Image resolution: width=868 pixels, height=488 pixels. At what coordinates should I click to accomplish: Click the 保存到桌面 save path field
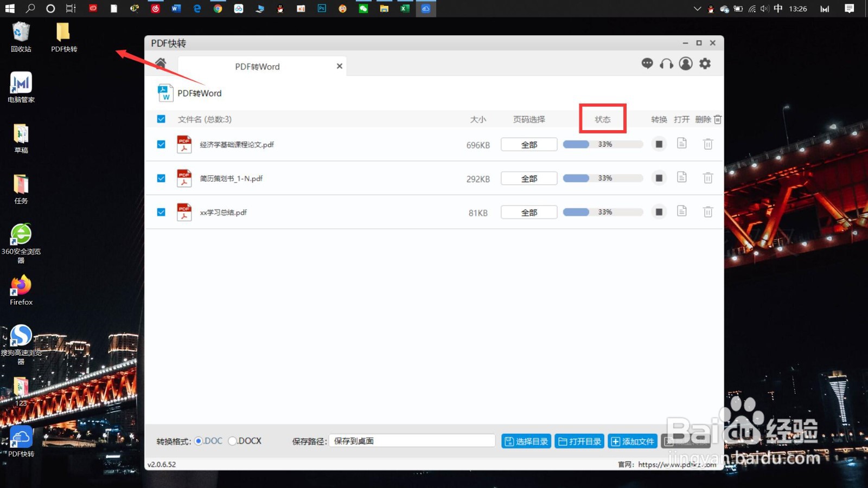click(x=411, y=440)
